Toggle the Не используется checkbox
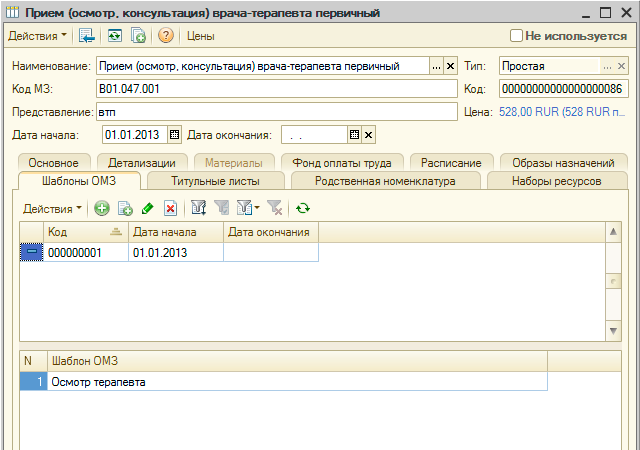 pyautogui.click(x=516, y=35)
